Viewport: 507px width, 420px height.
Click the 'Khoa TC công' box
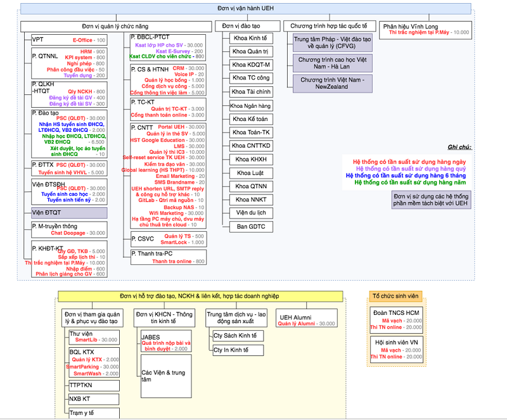pos(251,78)
